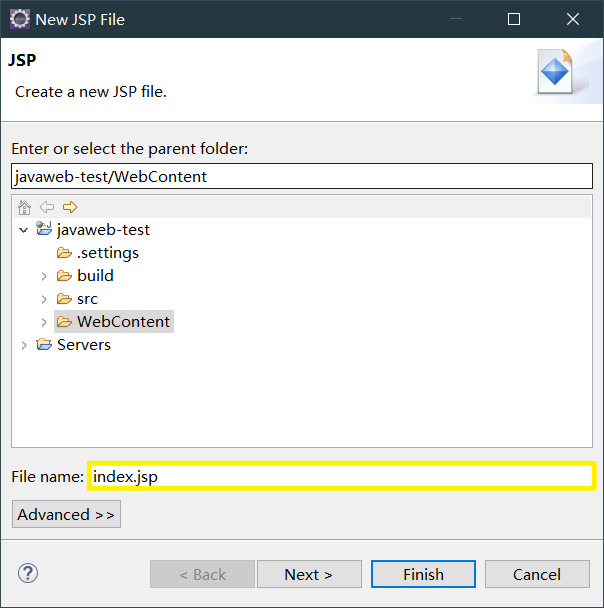Expand the Servers node
Viewport: 604px width, 608px height.
point(24,345)
